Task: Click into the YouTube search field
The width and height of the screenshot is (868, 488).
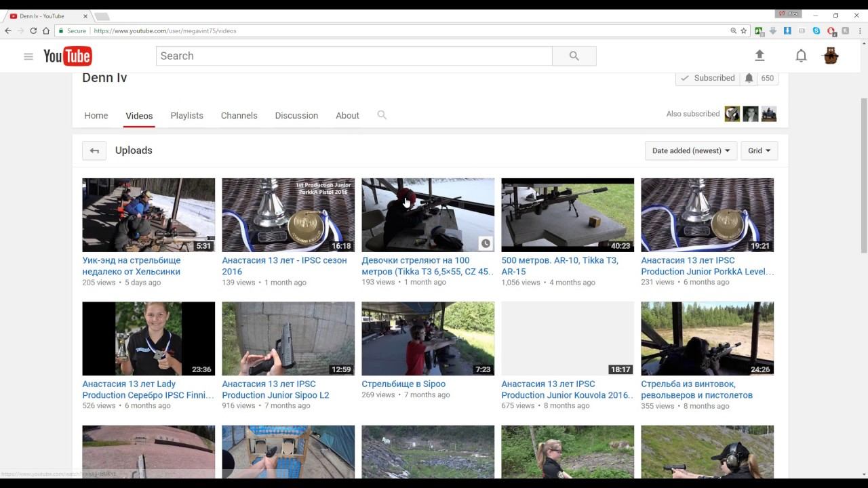Action: point(354,56)
